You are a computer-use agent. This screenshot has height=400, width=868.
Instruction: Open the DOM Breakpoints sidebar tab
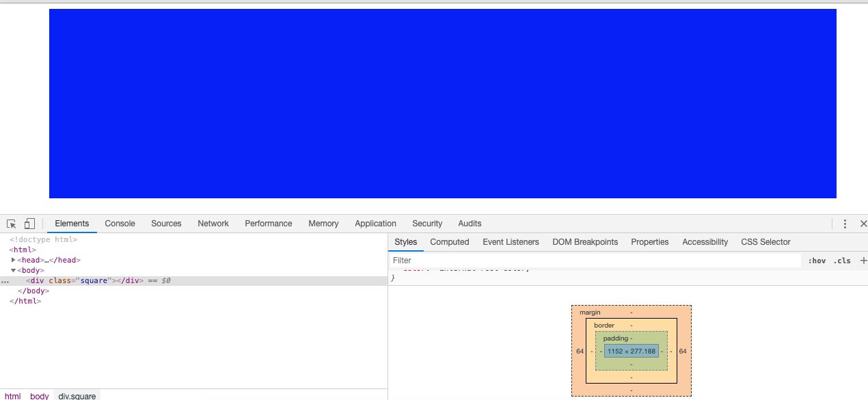pos(585,242)
